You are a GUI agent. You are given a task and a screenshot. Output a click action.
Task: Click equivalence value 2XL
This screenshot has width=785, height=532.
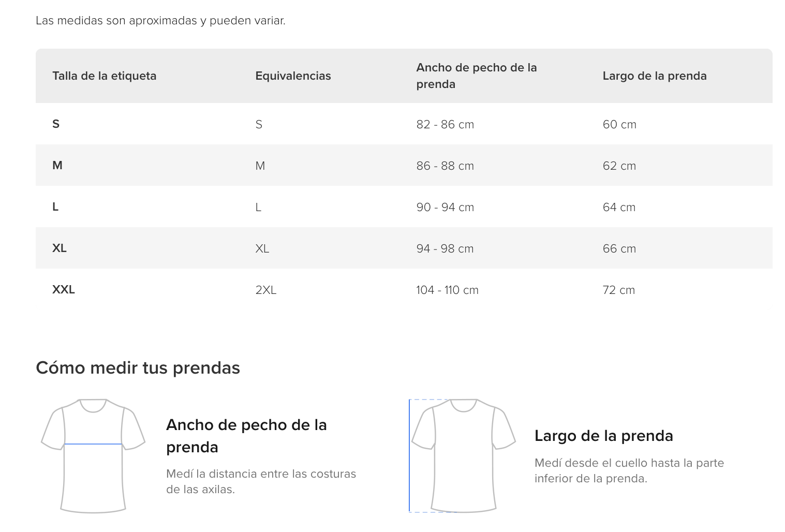tap(266, 290)
